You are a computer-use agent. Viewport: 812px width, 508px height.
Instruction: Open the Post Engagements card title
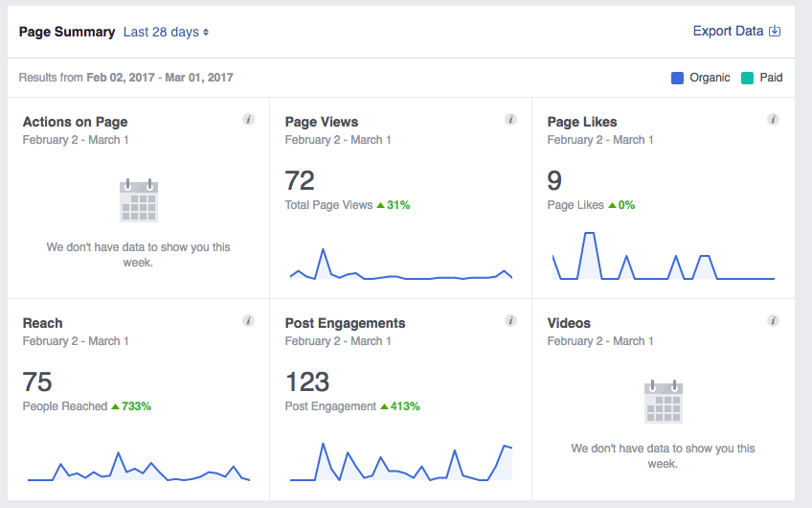click(x=345, y=323)
